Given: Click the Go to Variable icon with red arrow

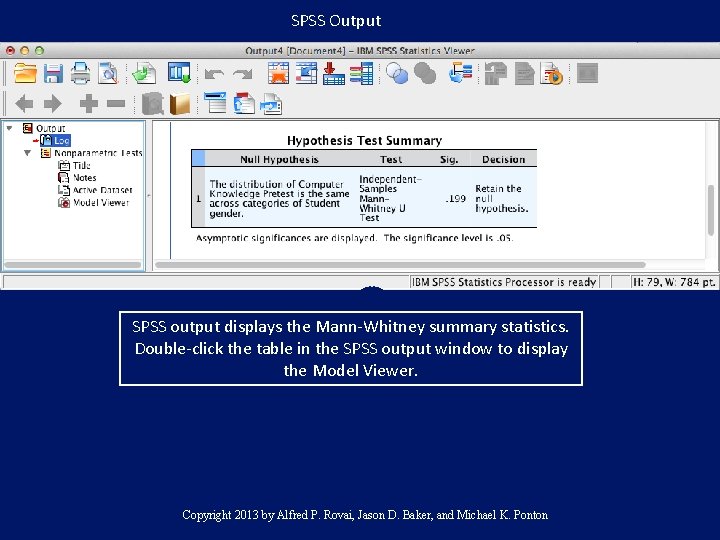Looking at the screenshot, I should [333, 73].
